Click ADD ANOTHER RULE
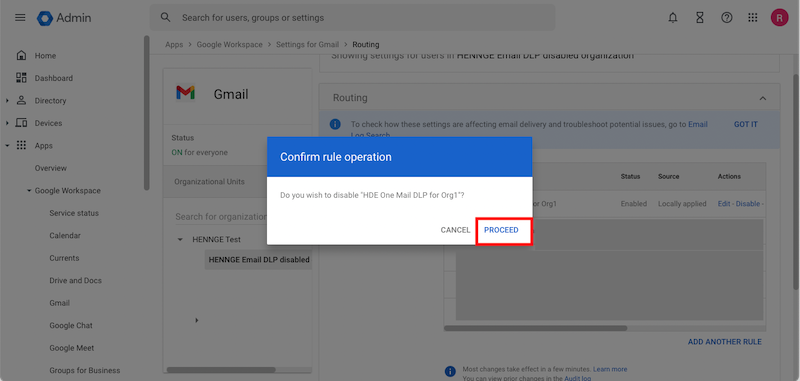 (724, 342)
